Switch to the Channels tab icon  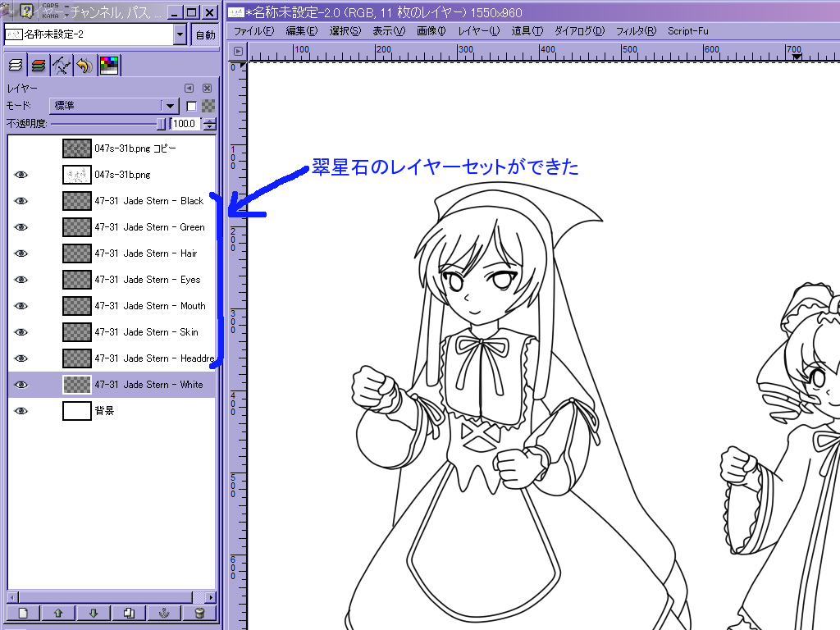click(x=39, y=66)
